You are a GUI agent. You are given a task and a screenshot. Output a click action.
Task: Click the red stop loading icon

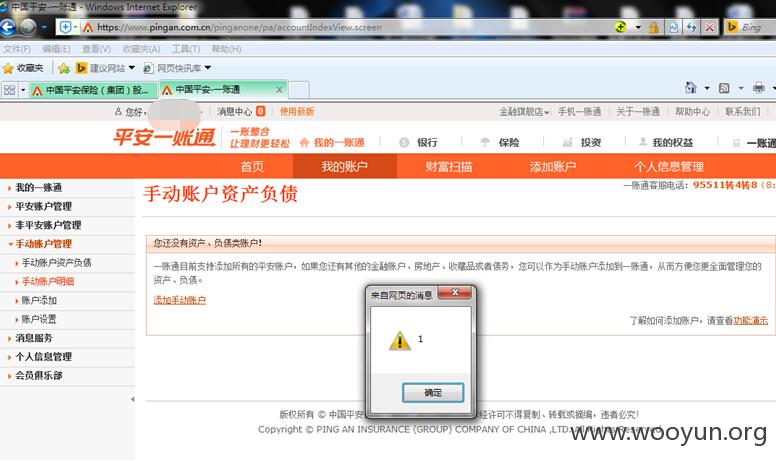coord(709,27)
